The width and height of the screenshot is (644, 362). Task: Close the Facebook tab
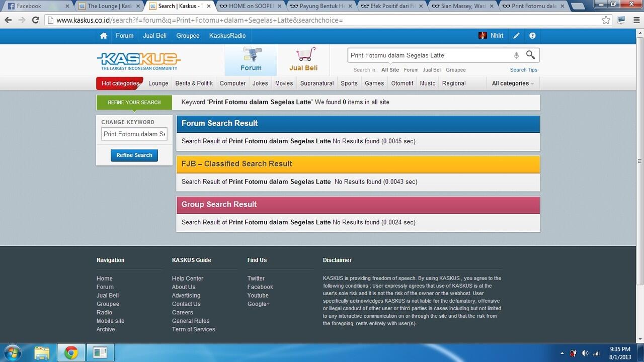[x=67, y=6]
